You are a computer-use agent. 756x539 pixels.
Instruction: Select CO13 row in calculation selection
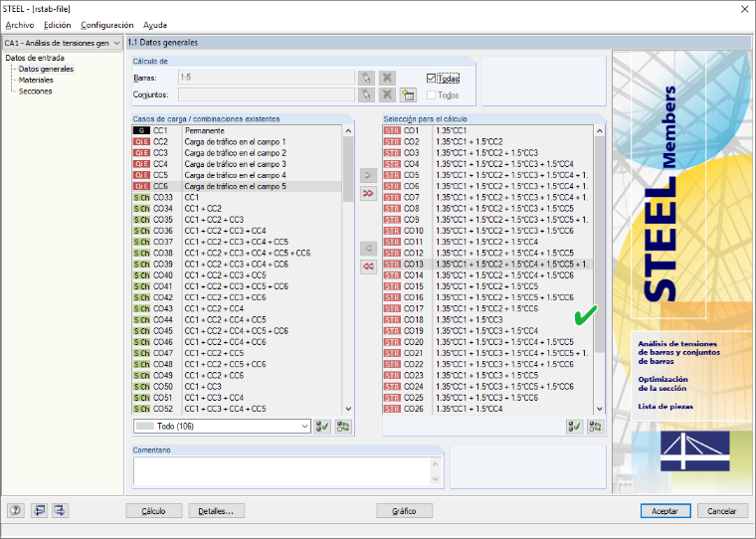[x=488, y=265]
